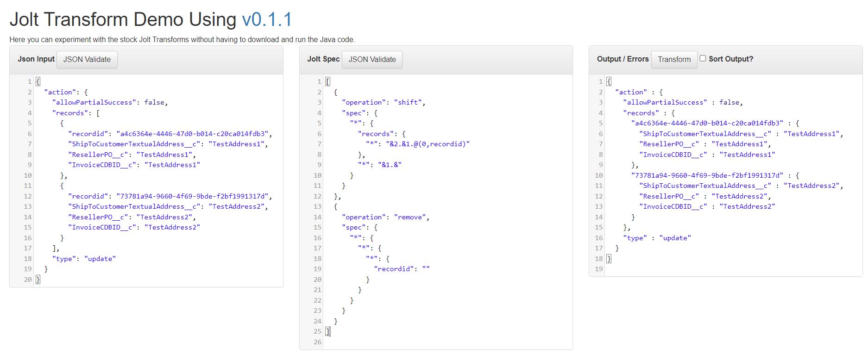
Task: Click the "records": { line in Jolt Spec
Action: pyautogui.click(x=382, y=134)
